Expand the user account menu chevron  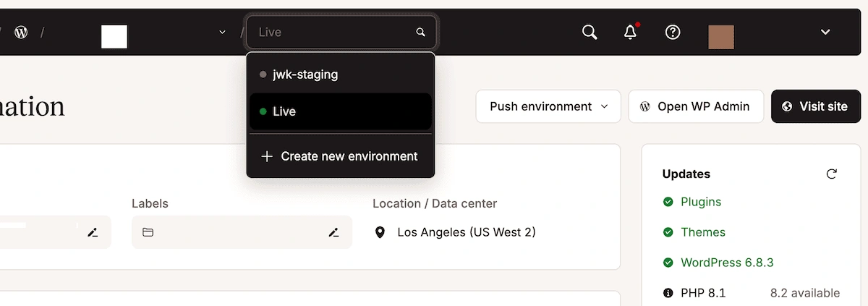(x=825, y=33)
